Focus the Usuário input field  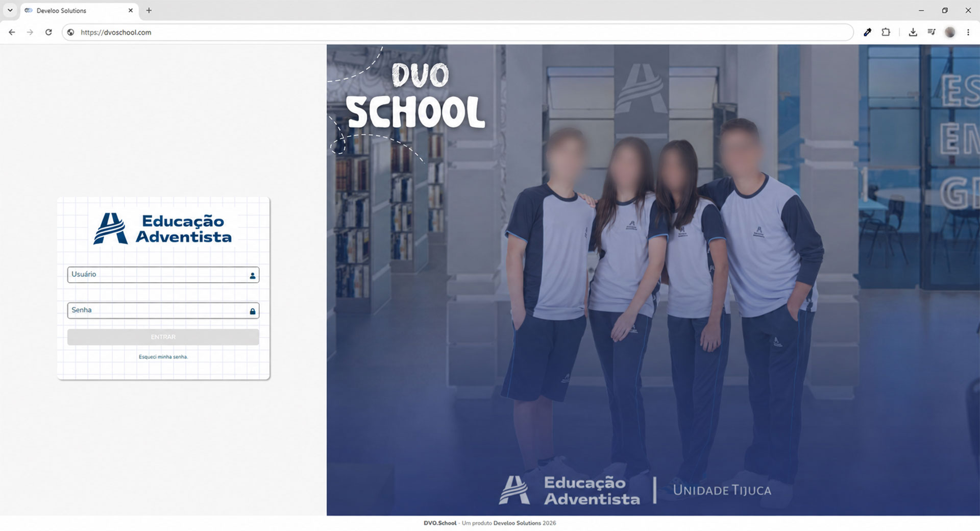163,275
